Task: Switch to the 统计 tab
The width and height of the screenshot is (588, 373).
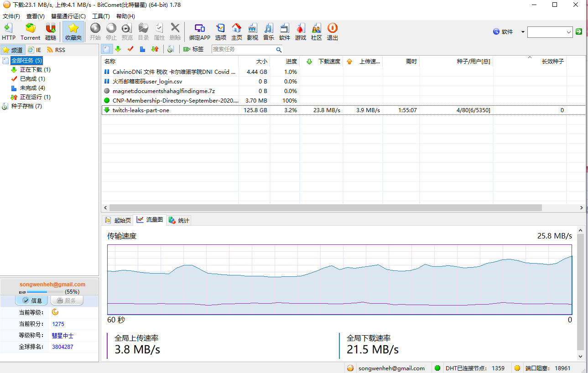Action: (179, 220)
